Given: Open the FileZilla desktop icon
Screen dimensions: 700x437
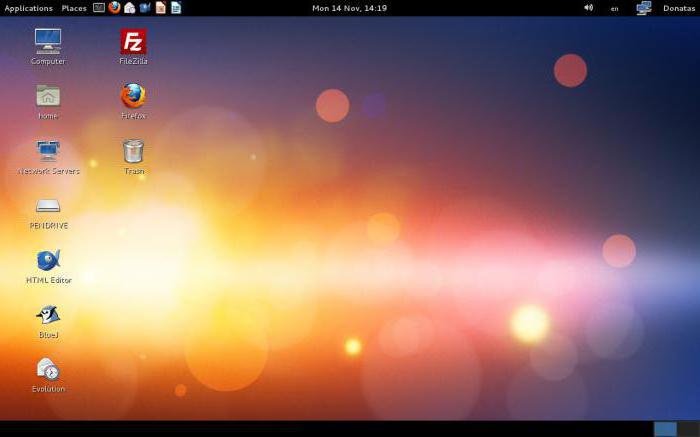Looking at the screenshot, I should coord(133,42).
